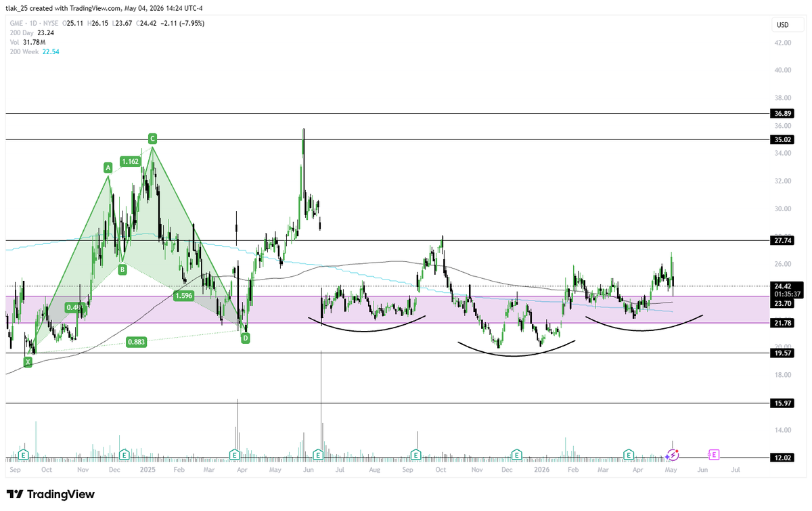Click the earnings E marker near Sep 2024
Viewport: 812px width, 511px height.
(23, 454)
